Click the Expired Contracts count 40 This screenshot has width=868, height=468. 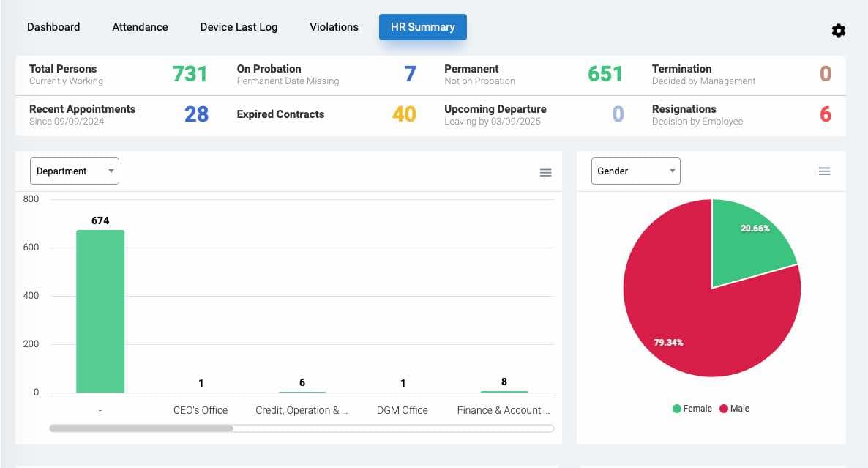pos(404,114)
